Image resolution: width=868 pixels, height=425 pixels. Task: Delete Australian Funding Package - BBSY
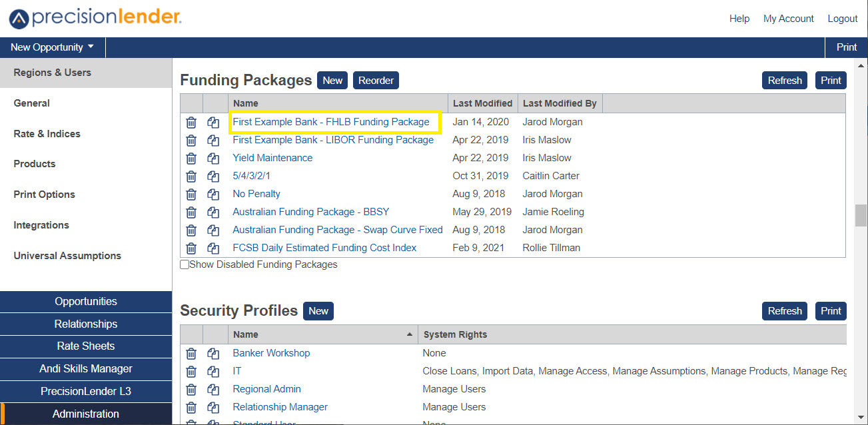coord(191,212)
